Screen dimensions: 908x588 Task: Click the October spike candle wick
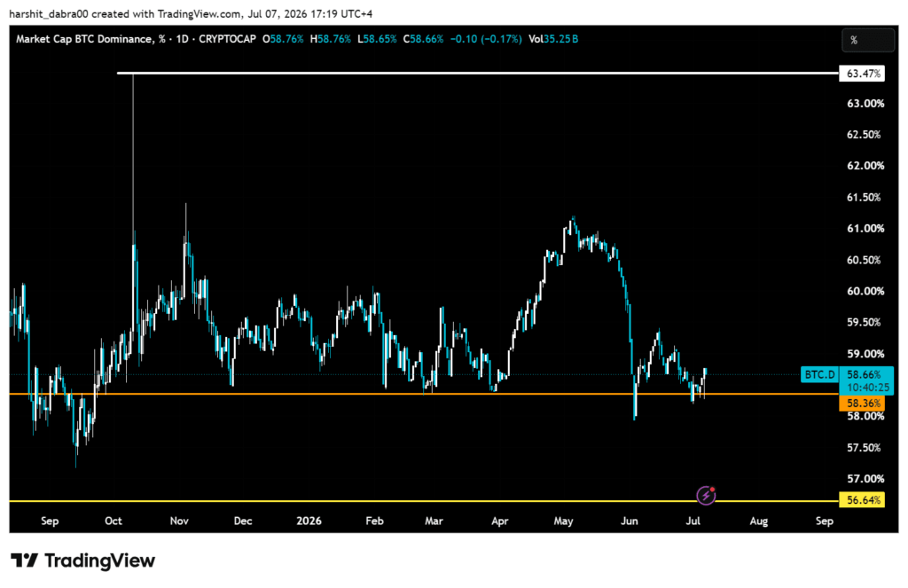click(133, 152)
